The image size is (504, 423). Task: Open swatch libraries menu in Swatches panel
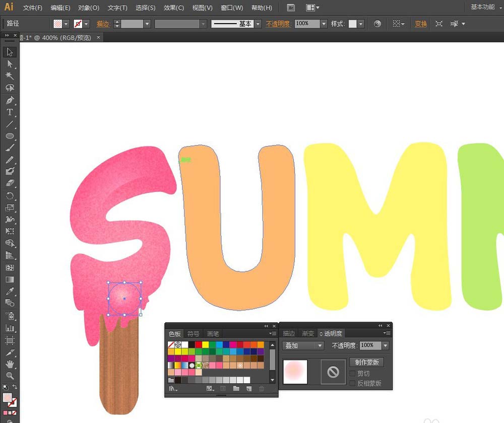(x=173, y=389)
